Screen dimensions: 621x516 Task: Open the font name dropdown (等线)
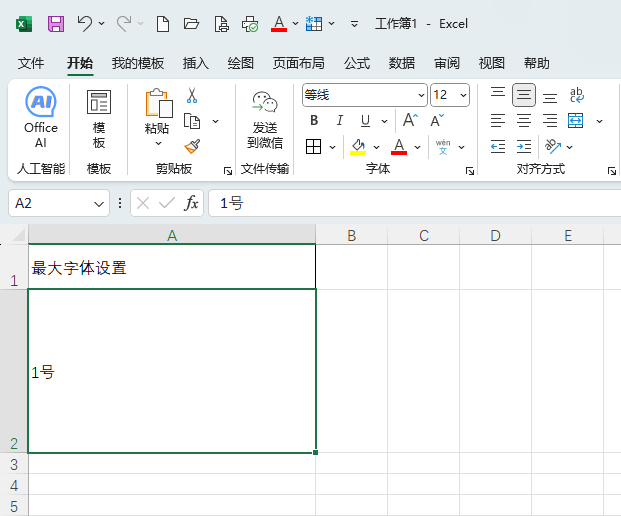(x=421, y=95)
